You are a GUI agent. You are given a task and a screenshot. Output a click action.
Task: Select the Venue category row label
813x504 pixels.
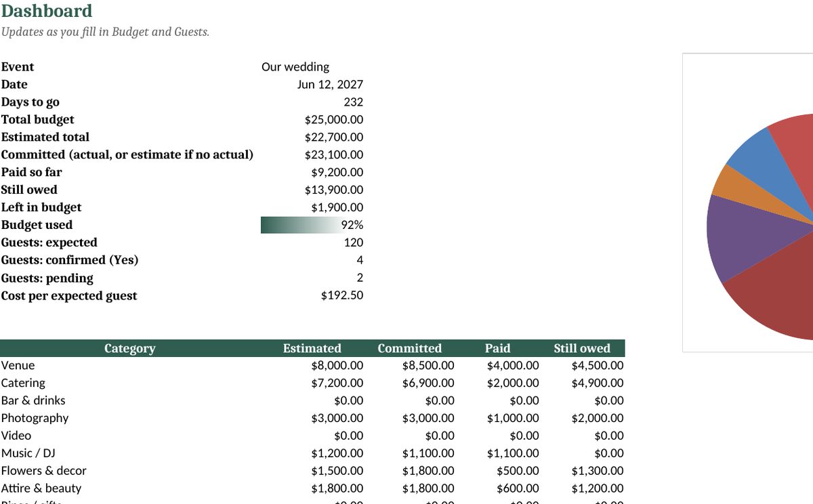[18, 366]
